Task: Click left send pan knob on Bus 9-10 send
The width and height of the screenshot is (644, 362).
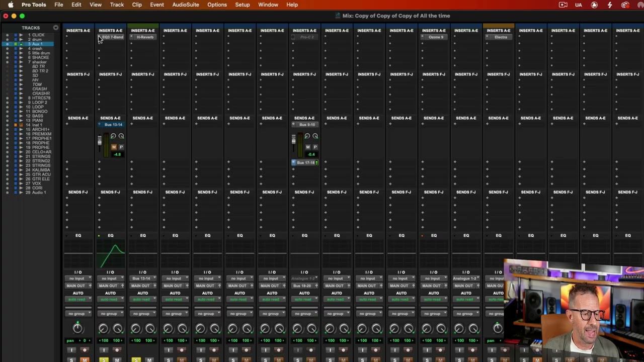Action: [x=307, y=136]
